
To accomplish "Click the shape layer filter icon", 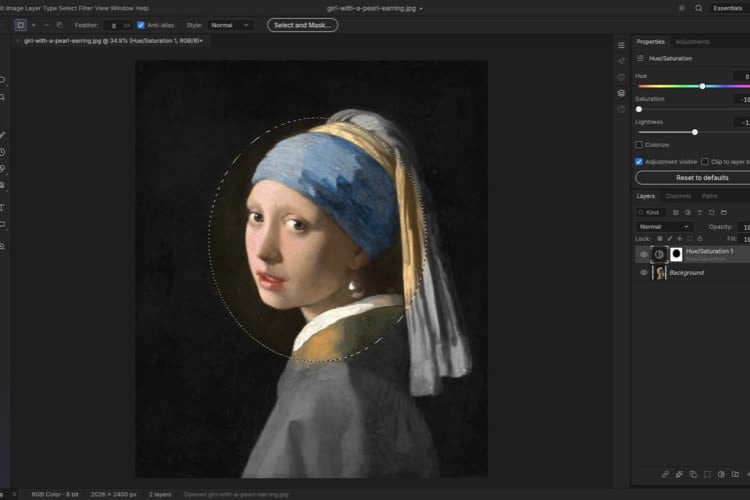I will 711,212.
